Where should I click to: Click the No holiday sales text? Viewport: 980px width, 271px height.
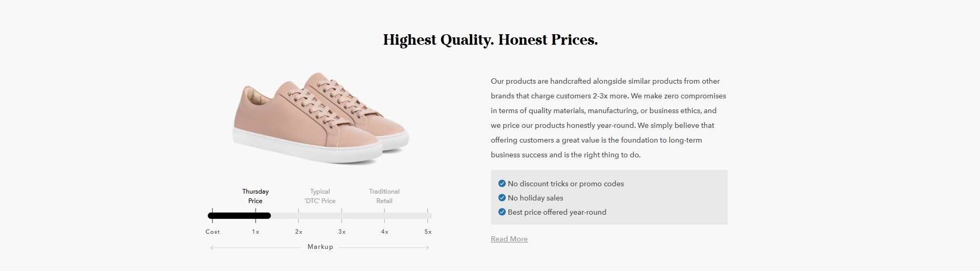coord(535,198)
